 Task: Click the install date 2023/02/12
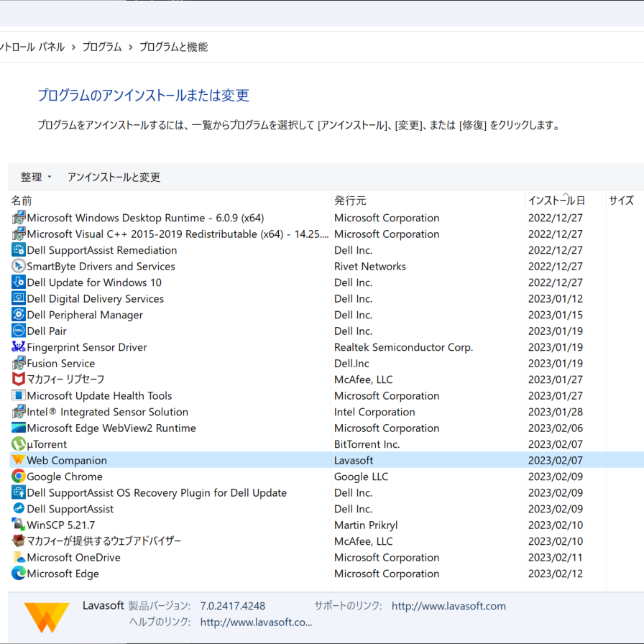(556, 574)
